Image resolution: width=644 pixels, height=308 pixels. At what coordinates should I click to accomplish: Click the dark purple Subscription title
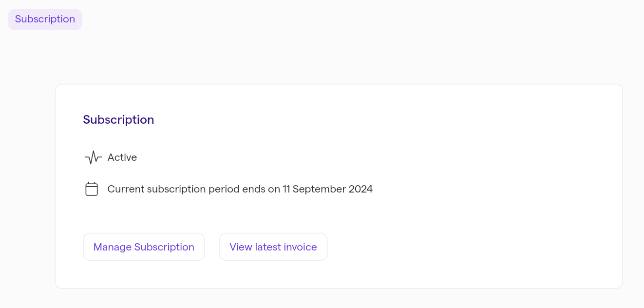(118, 120)
